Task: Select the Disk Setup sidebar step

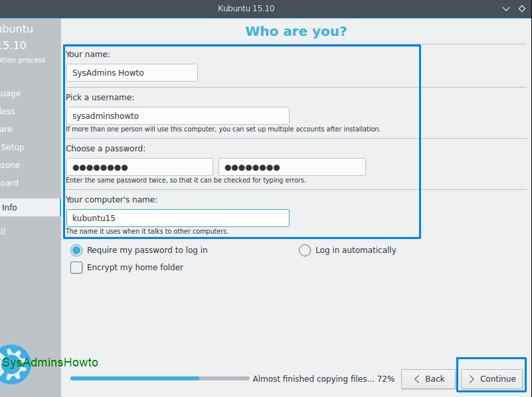Action: pos(12,147)
